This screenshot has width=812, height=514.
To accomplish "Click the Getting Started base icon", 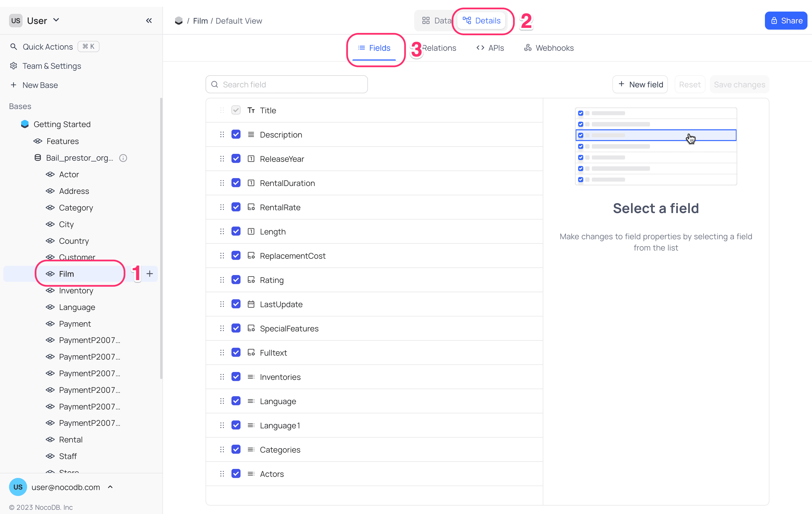I will pos(25,124).
